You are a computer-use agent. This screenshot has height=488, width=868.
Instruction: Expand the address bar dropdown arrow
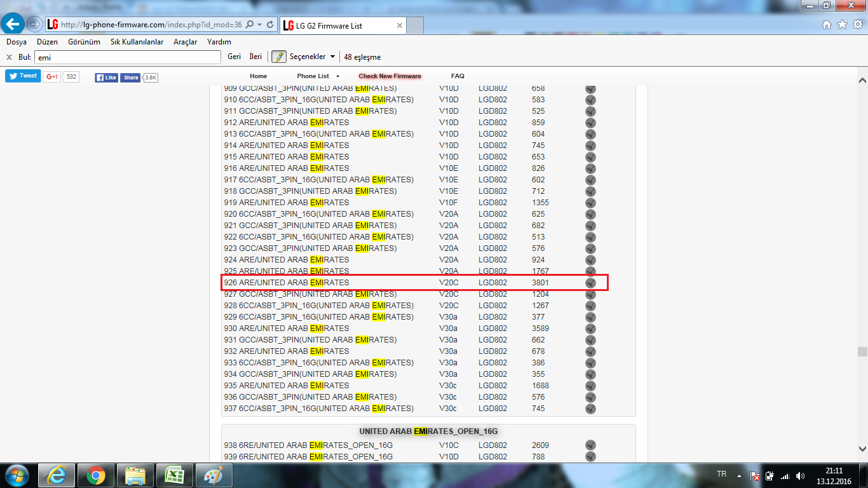click(259, 25)
